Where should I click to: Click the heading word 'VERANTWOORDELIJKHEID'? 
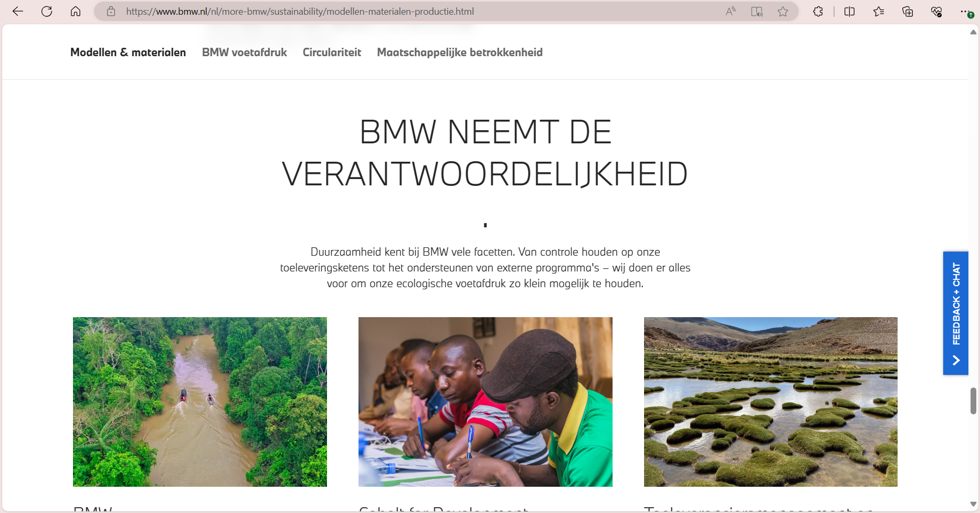point(485,174)
